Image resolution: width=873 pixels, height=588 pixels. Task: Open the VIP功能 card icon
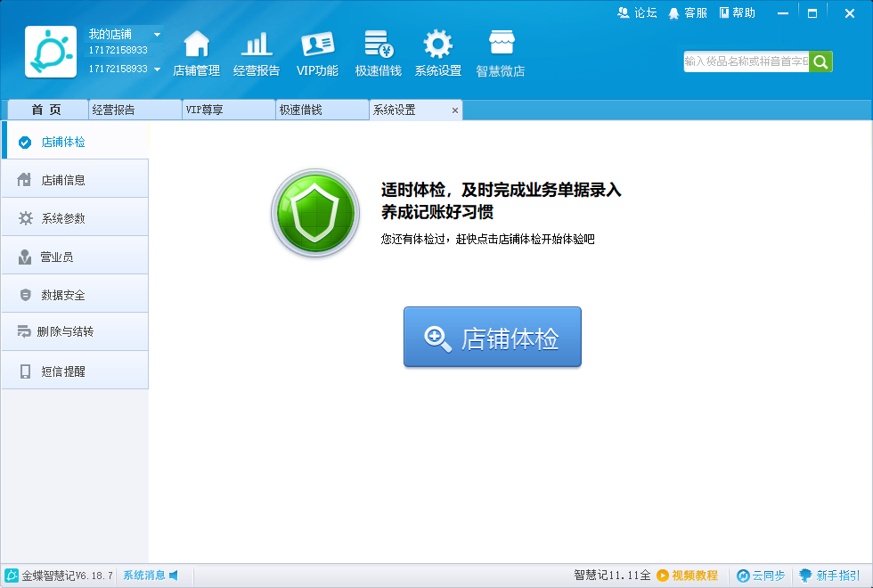(x=317, y=44)
